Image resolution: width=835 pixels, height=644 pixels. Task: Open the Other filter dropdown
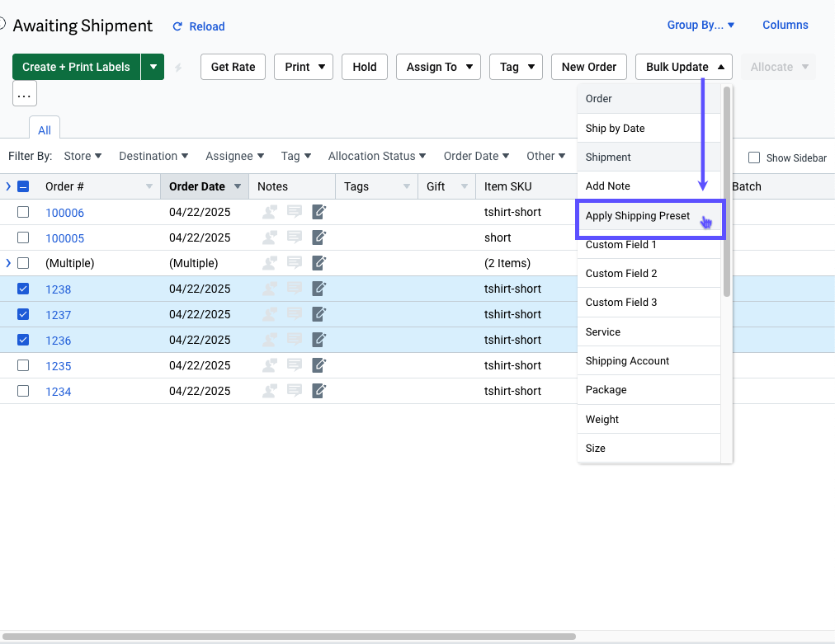[546, 156]
